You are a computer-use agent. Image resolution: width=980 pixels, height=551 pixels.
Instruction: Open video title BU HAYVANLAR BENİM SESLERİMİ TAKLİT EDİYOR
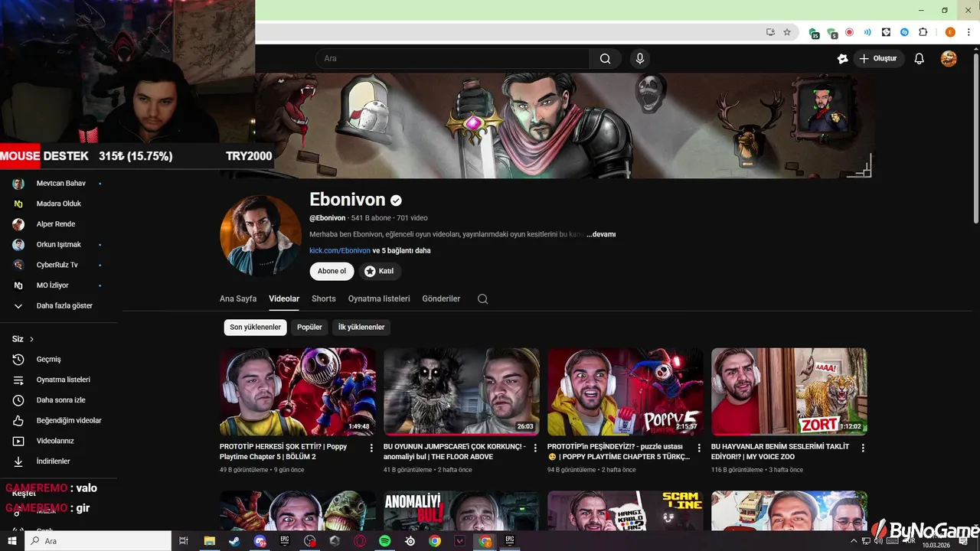click(x=780, y=452)
